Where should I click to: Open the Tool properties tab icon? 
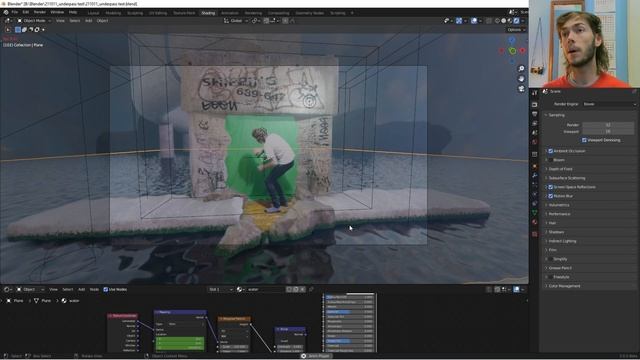pyautogui.click(x=535, y=93)
